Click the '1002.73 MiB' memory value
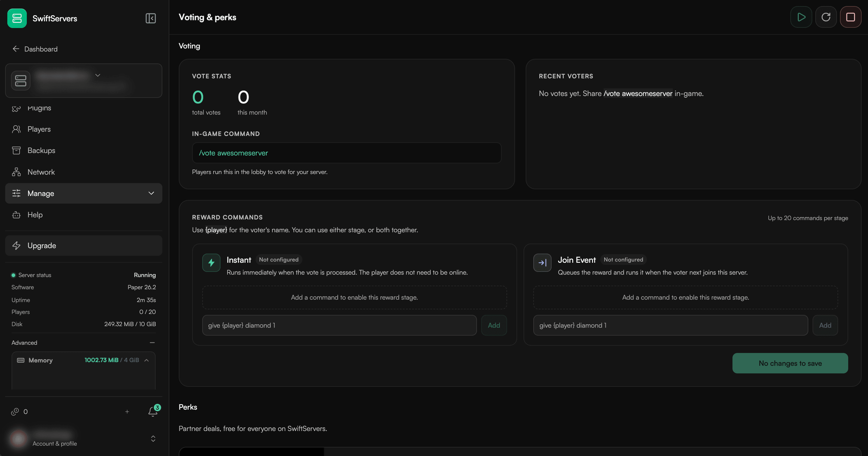The width and height of the screenshot is (868, 456). click(x=101, y=360)
